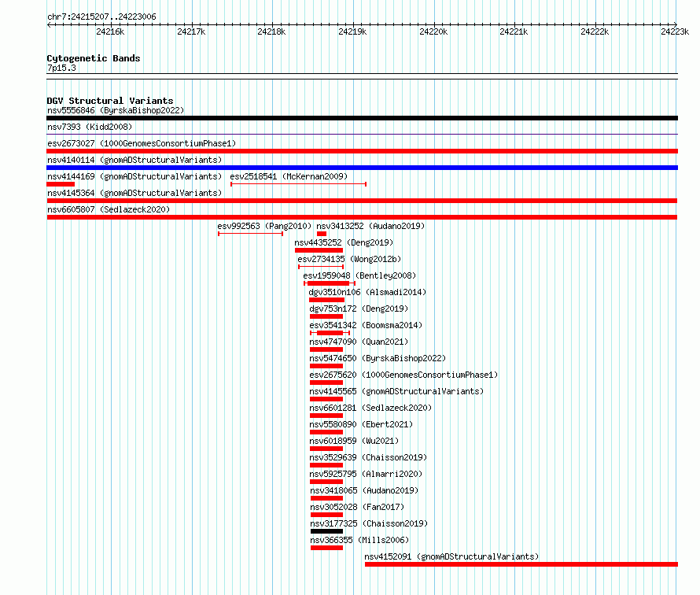This screenshot has width=700, height=595.
Task: Click nsv4435252 (Deng2019) label
Action: click(x=344, y=242)
